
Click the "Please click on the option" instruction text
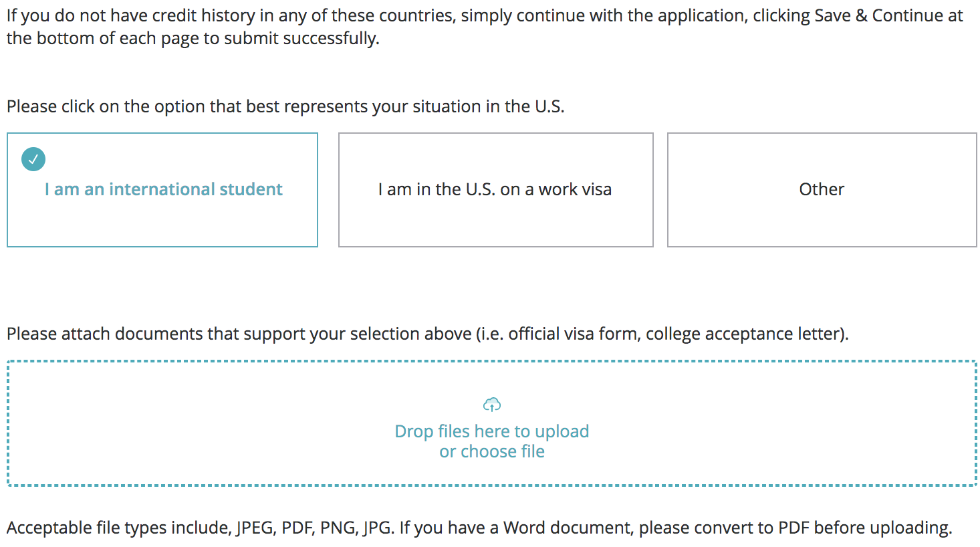click(285, 107)
